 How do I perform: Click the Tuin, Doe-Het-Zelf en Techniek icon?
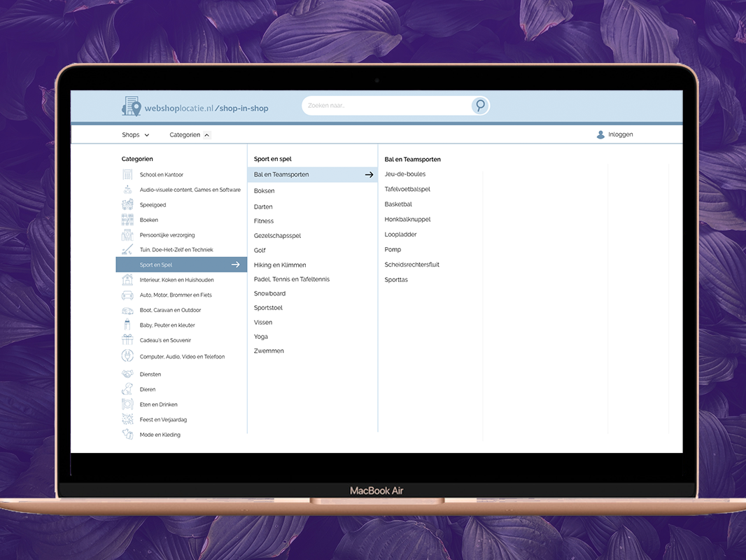pos(127,250)
